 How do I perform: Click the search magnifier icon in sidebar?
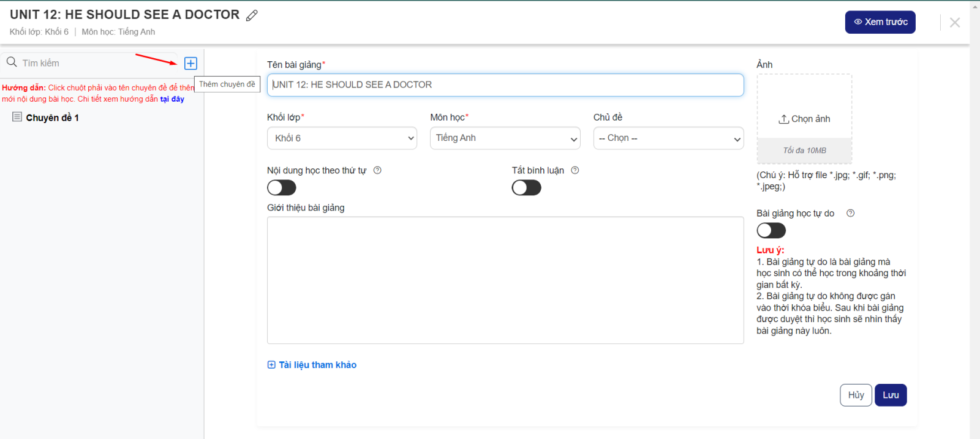12,62
